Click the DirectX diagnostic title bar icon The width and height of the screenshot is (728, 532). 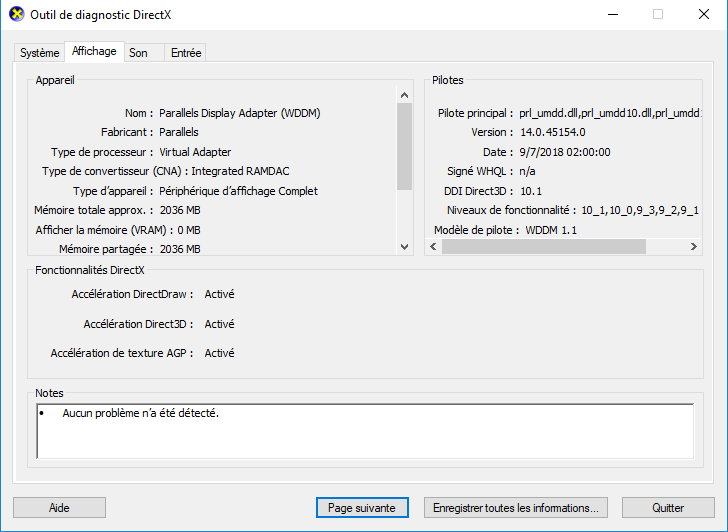17,14
